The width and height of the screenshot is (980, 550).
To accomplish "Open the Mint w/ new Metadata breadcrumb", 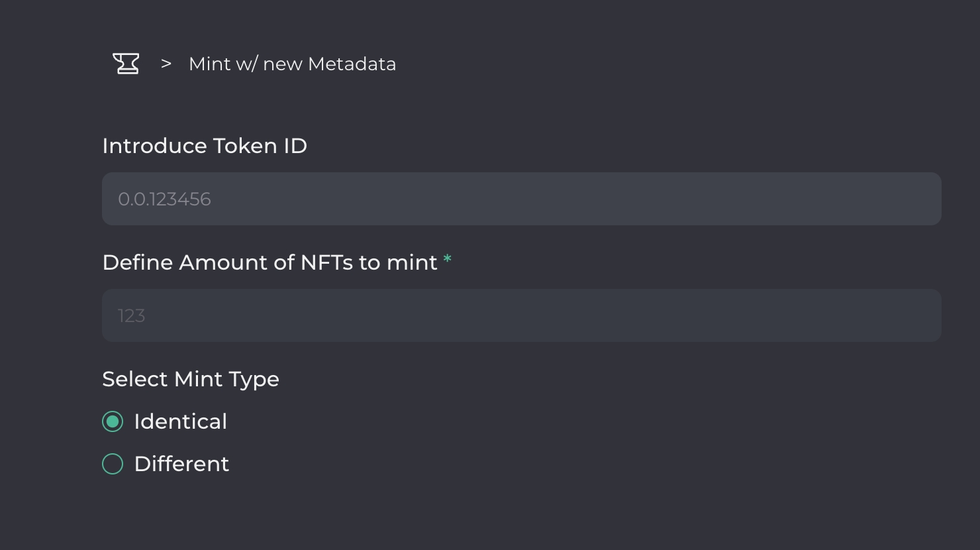I will click(292, 64).
